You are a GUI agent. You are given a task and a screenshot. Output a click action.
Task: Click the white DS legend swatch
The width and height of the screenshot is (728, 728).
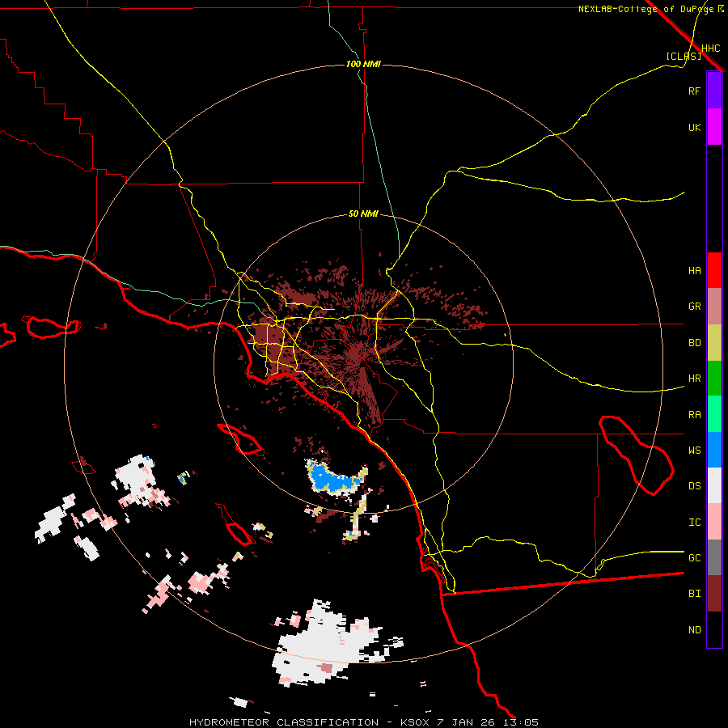[x=714, y=485]
